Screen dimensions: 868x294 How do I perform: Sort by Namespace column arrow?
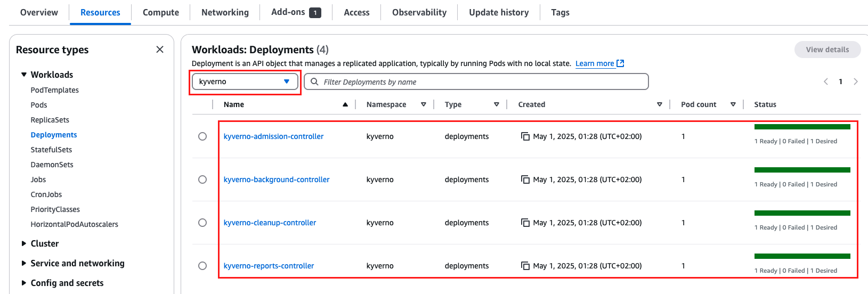click(424, 104)
